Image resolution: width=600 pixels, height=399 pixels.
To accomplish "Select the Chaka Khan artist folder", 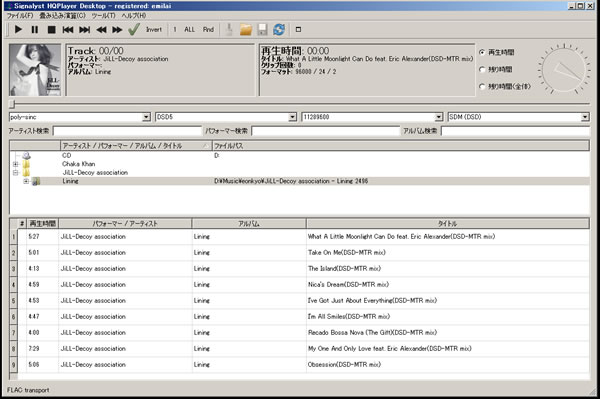I will [78, 164].
